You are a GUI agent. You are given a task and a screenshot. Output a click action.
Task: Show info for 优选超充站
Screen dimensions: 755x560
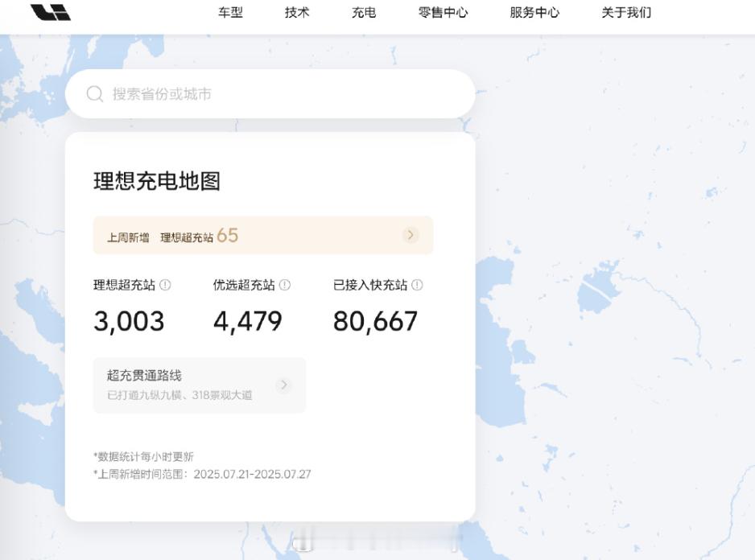click(285, 285)
